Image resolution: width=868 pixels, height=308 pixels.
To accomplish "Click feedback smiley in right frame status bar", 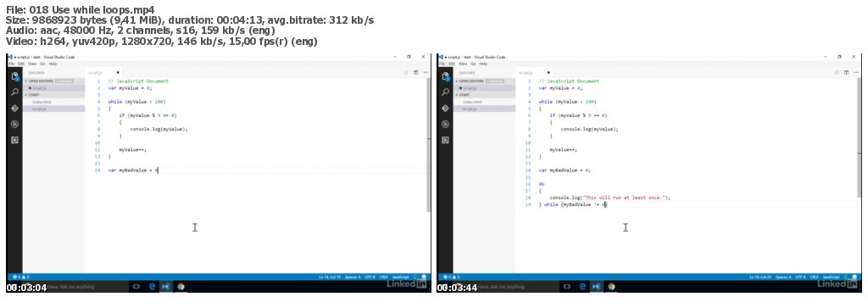I will click(854, 277).
